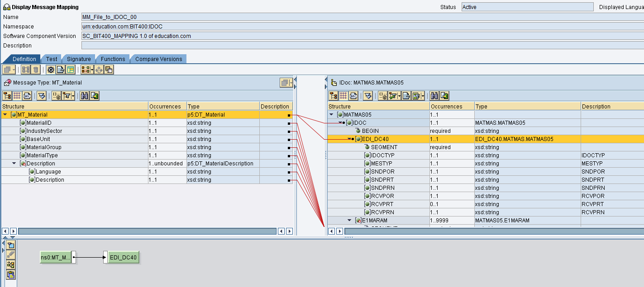Select the SNDPRN row in target tree
Image resolution: width=644 pixels, height=287 pixels.
pos(486,188)
